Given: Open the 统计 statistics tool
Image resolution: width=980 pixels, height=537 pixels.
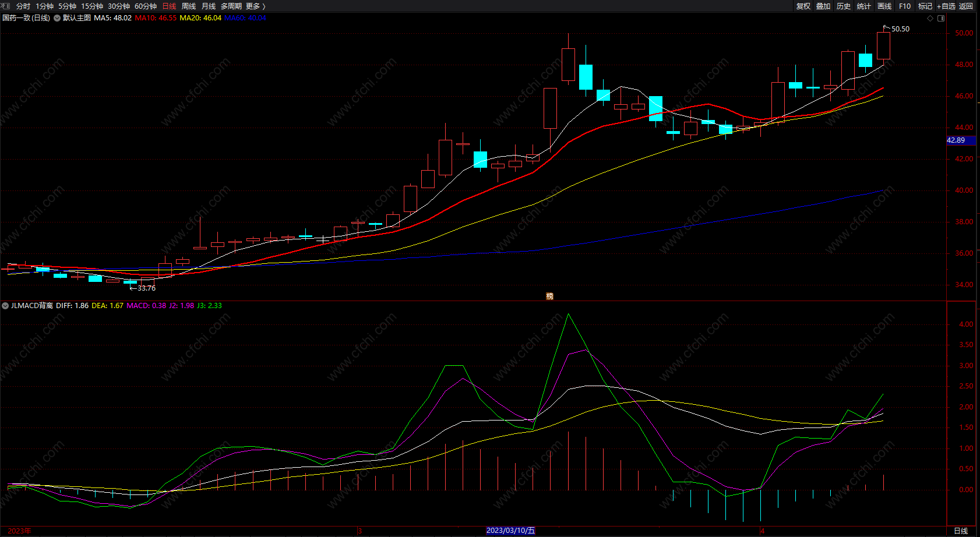Looking at the screenshot, I should point(864,6).
